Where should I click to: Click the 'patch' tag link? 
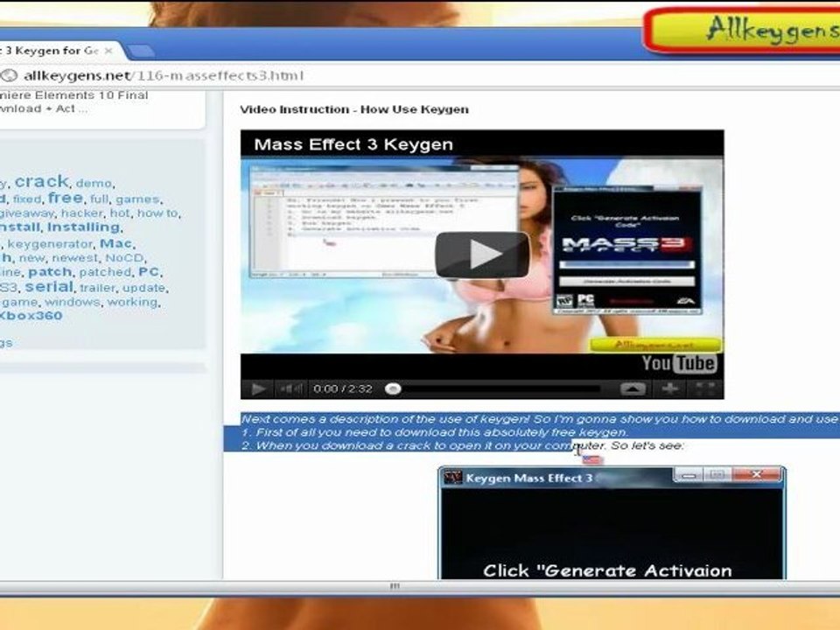(x=50, y=272)
